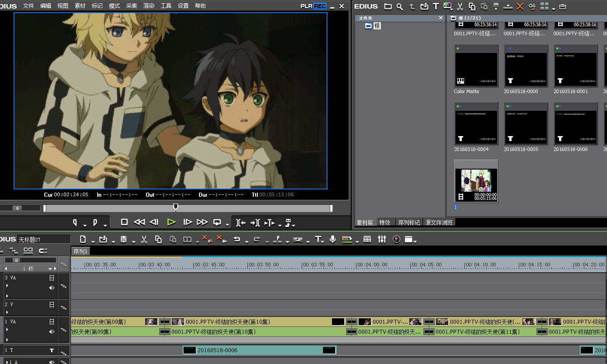Toggle video mute on track 2 V
This screenshot has width=607, height=364.
coord(52,305)
